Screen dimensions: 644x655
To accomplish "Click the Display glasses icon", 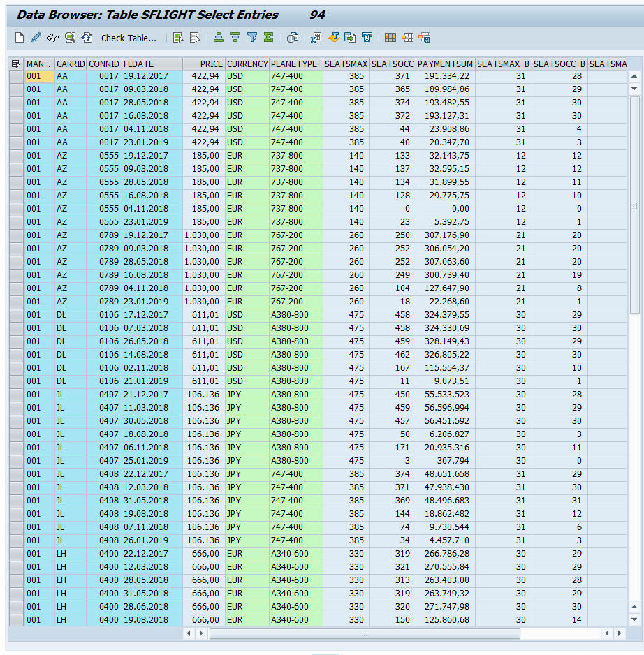I will tap(52, 38).
